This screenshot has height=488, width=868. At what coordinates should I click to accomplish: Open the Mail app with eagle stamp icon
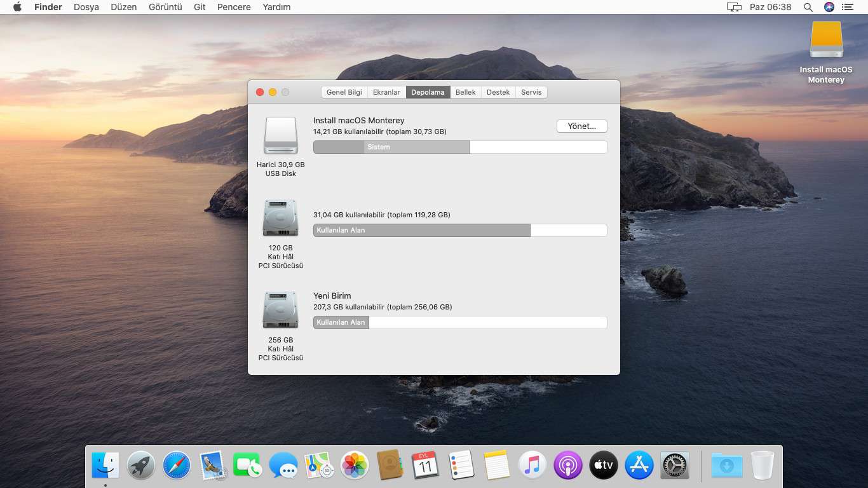coord(212,465)
